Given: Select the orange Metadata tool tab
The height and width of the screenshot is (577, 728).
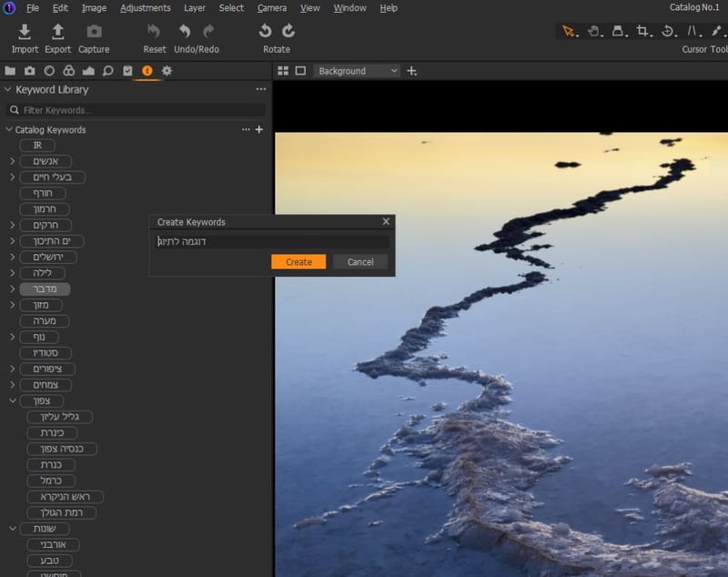Looking at the screenshot, I should pyautogui.click(x=147, y=71).
